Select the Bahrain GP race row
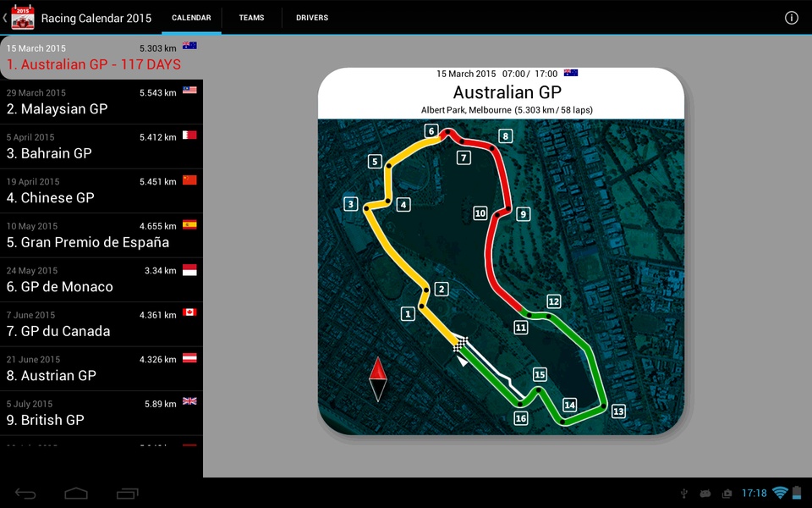This screenshot has width=812, height=508. click(101, 146)
